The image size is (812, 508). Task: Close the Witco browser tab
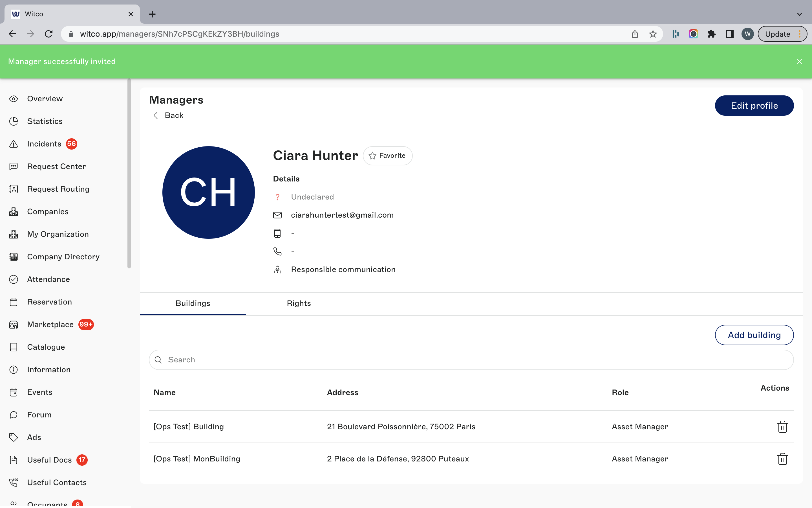(131, 14)
